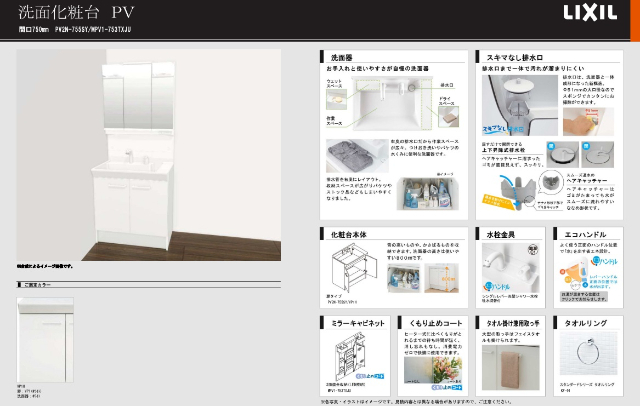Viewport: 640px width, 406px height.
Task: Click the dry space thumbnail with green border
Action: click(x=448, y=117)
